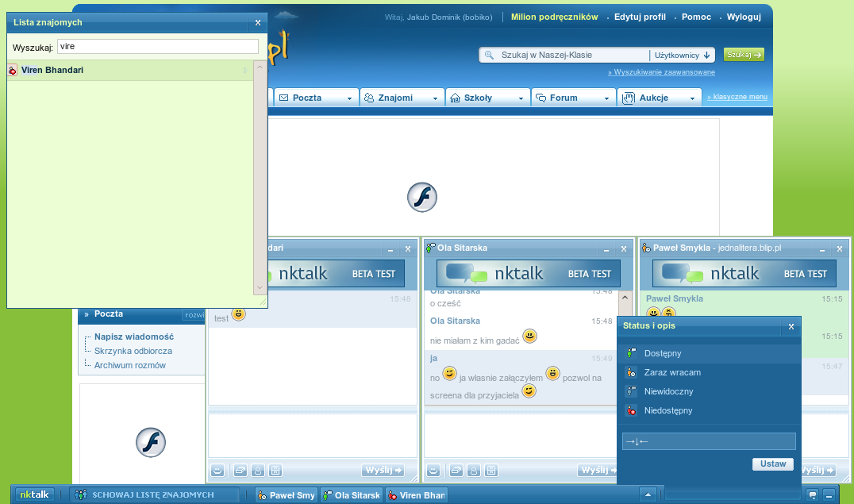Click Wyślij in Ola Sitarska chat

[598, 470]
